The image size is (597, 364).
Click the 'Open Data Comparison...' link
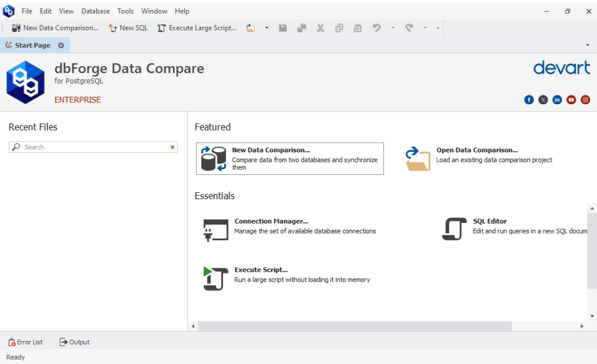pos(477,150)
